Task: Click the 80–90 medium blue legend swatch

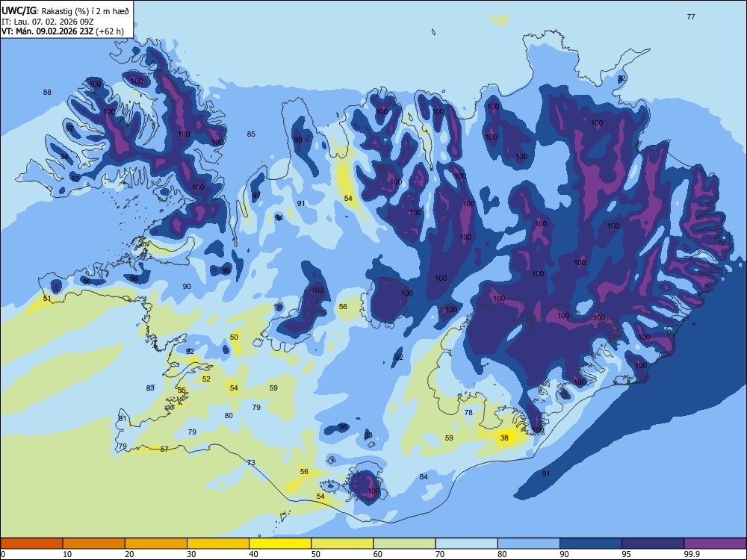Action: pyautogui.click(x=529, y=544)
